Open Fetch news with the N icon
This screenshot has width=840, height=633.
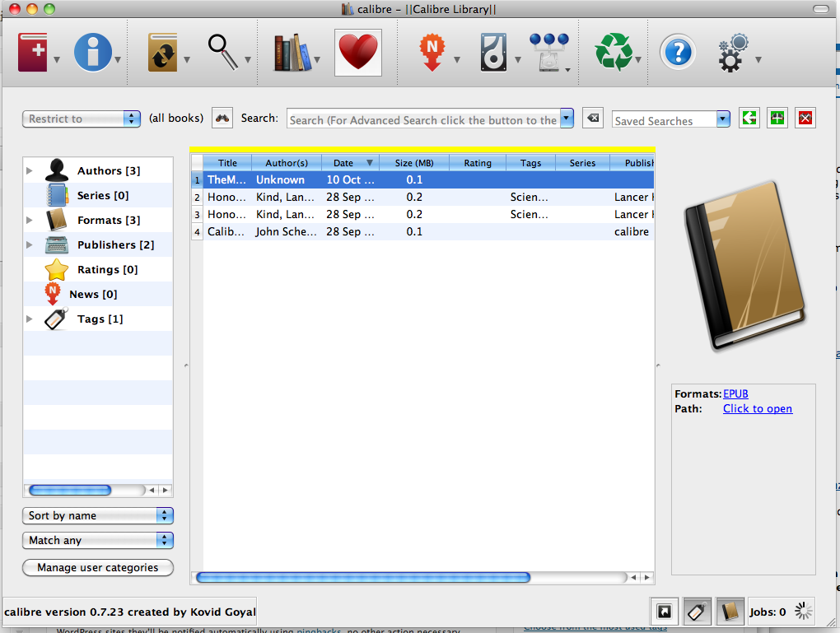(x=432, y=52)
